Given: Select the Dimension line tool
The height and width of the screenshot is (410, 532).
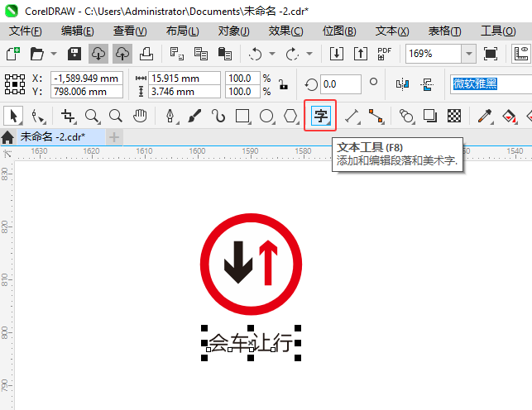Looking at the screenshot, I should [x=352, y=116].
